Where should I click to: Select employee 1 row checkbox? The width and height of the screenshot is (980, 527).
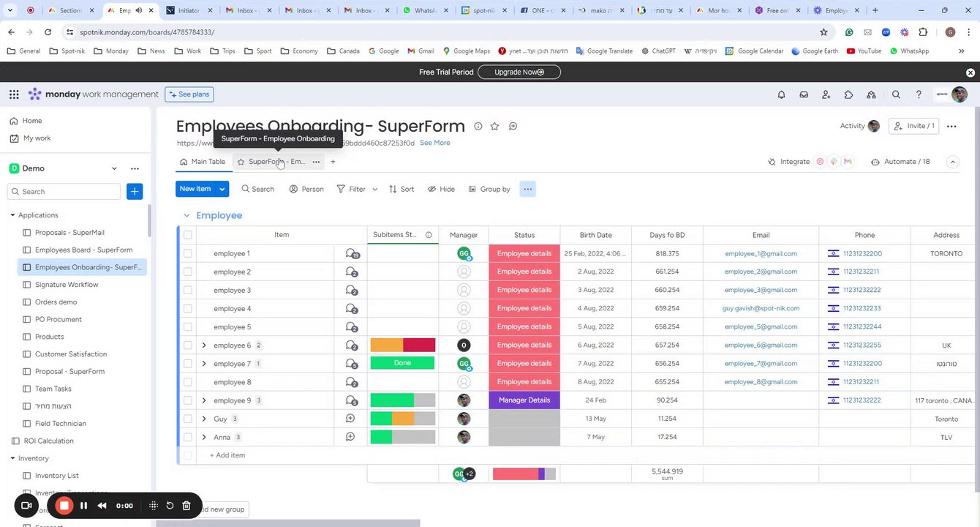coord(188,253)
